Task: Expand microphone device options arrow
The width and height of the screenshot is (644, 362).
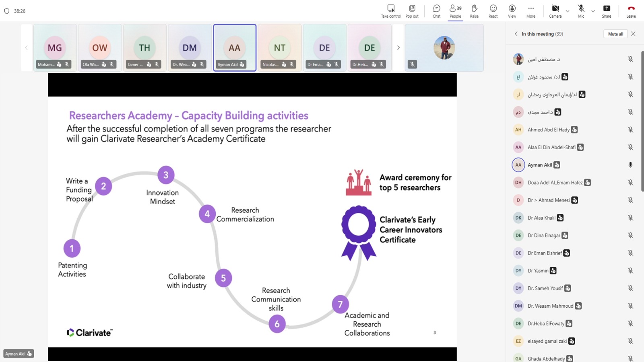Action: click(593, 11)
